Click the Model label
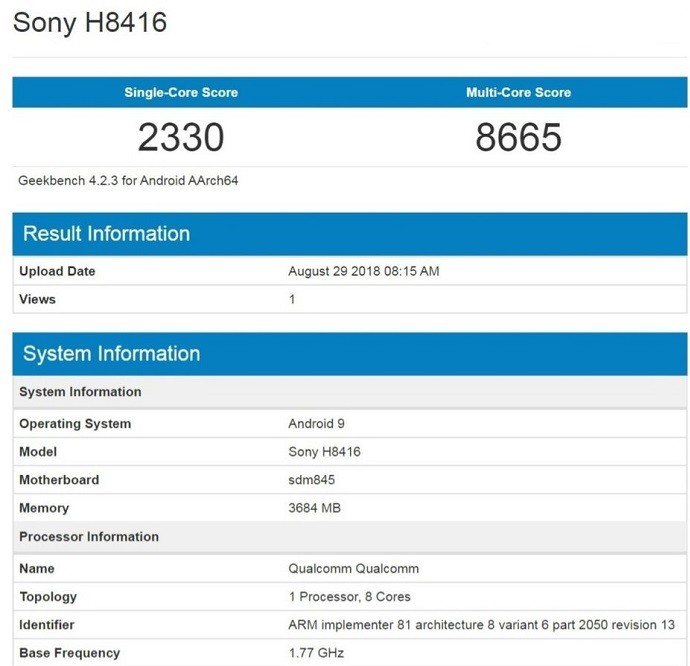690x666 pixels. coord(38,452)
